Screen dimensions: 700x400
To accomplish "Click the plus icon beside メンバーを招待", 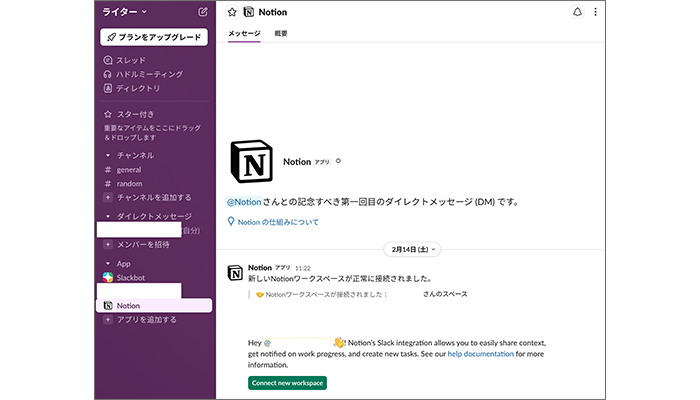I will (108, 245).
